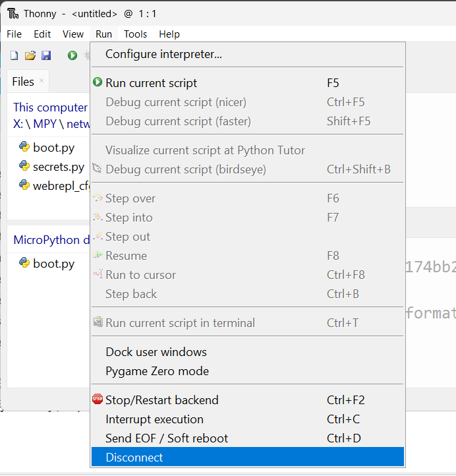Select Run current script menu entry
Screen dimensions: 456x476
click(x=248, y=83)
